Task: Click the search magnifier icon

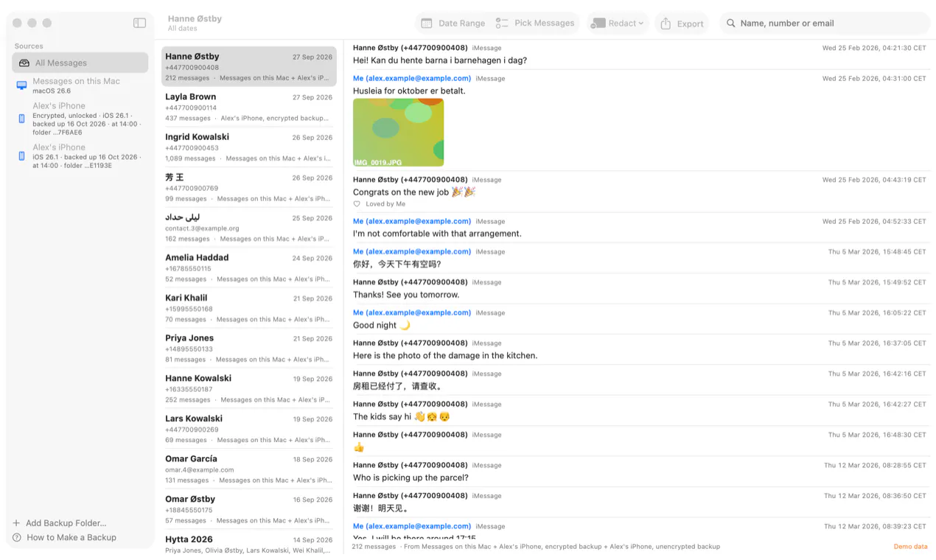Action: [x=731, y=24]
